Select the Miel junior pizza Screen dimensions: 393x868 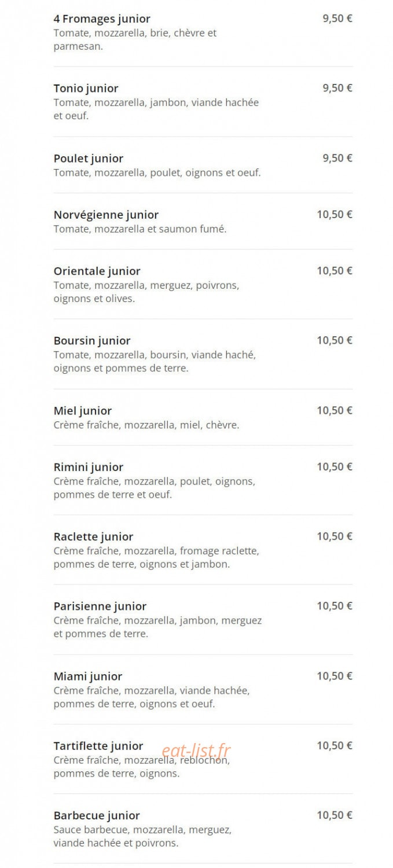tap(83, 411)
